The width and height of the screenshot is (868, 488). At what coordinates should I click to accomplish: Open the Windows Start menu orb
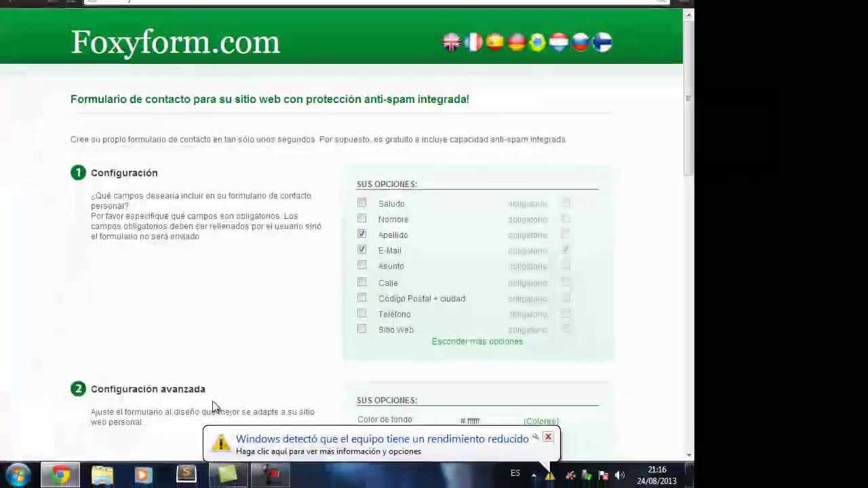(x=18, y=474)
